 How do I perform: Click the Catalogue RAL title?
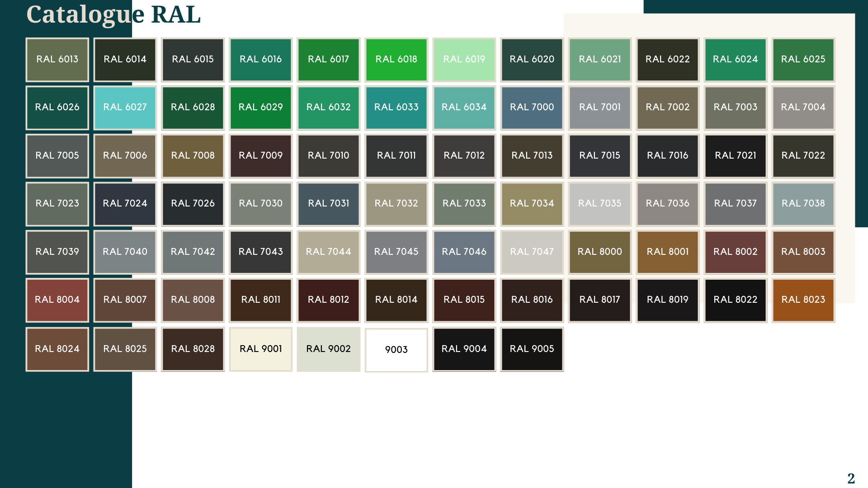113,14
